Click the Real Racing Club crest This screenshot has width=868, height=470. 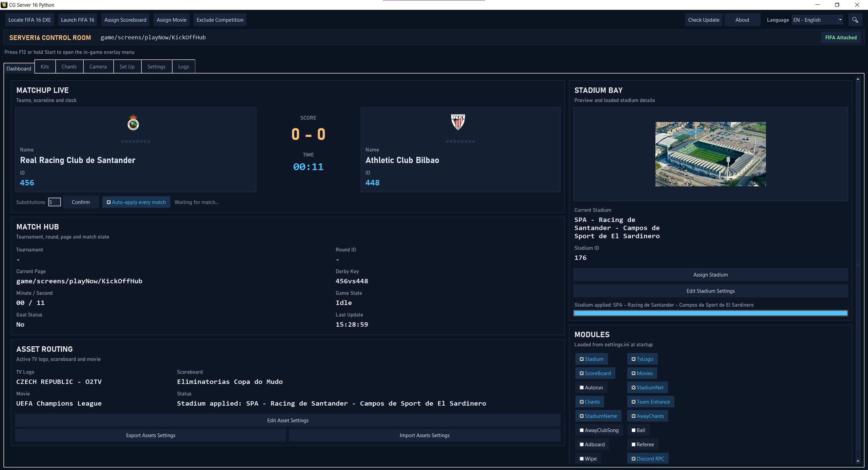click(x=133, y=123)
